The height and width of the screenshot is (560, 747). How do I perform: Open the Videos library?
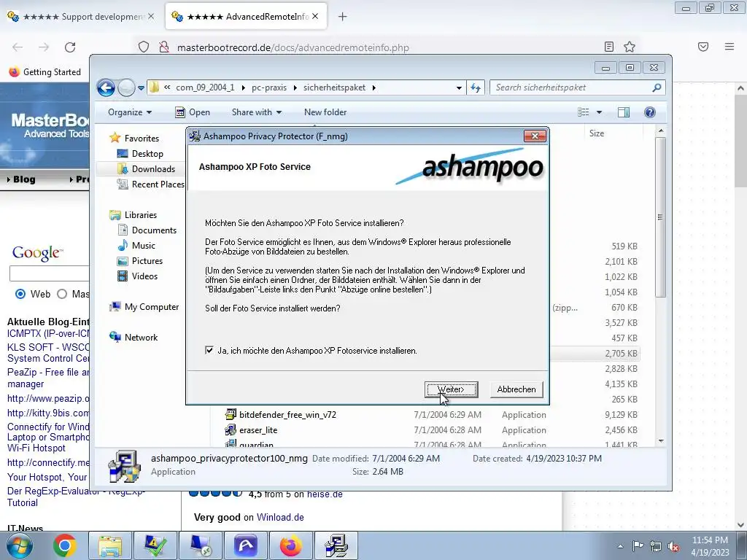pos(144,276)
